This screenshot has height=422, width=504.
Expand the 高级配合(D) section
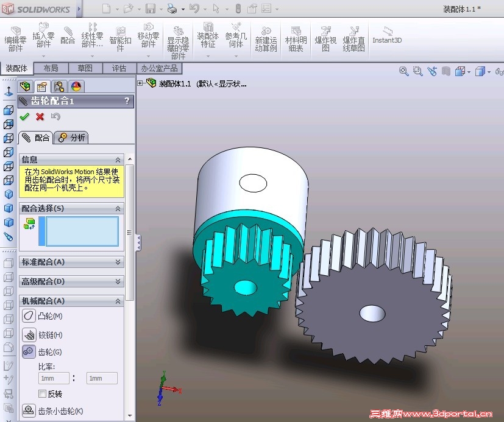pyautogui.click(x=118, y=282)
